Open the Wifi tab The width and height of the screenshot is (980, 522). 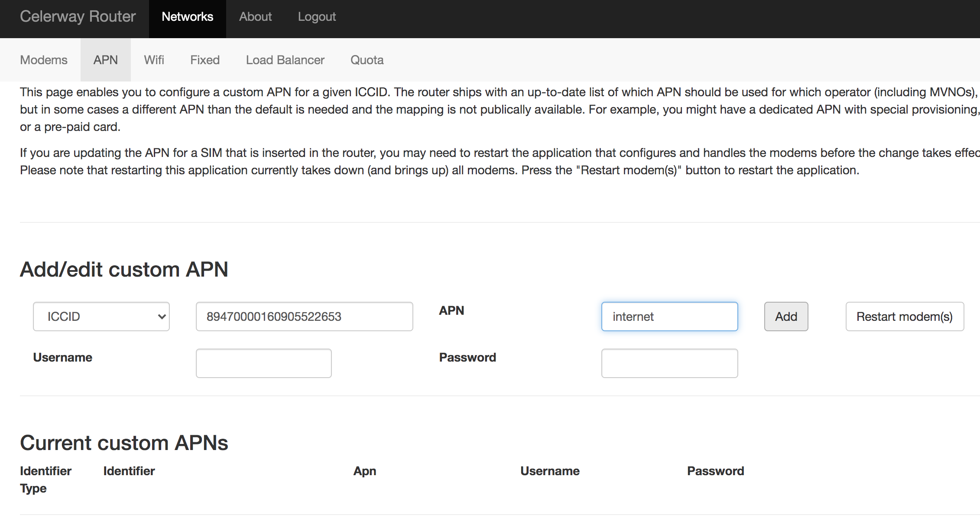tap(154, 60)
